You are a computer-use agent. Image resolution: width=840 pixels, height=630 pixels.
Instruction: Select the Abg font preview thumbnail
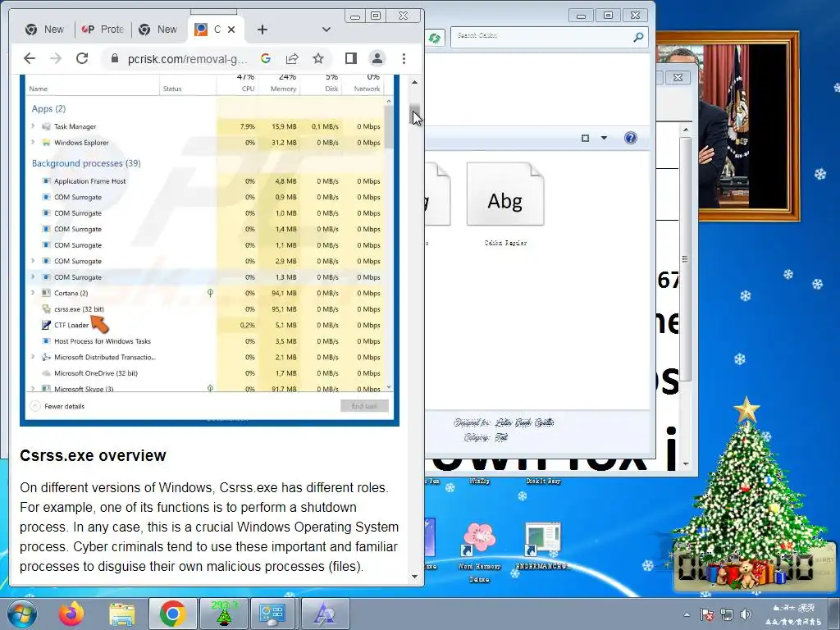coord(505,194)
